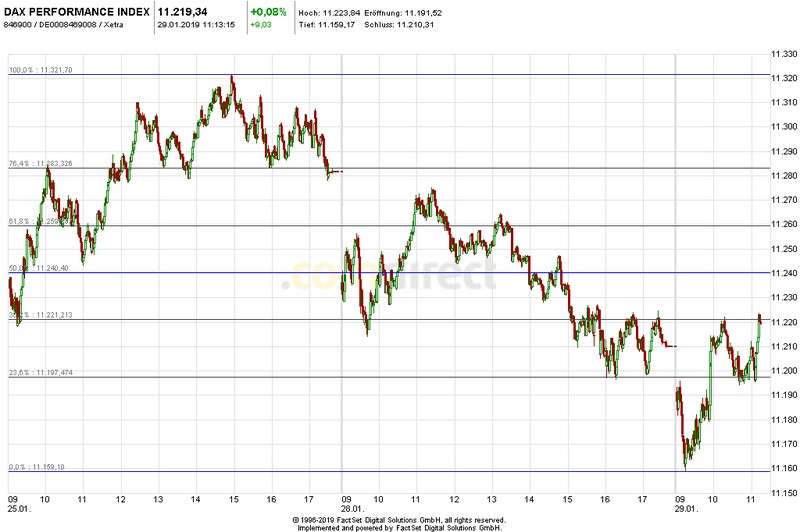Select the 11.230 price axis label

pyautogui.click(x=784, y=297)
